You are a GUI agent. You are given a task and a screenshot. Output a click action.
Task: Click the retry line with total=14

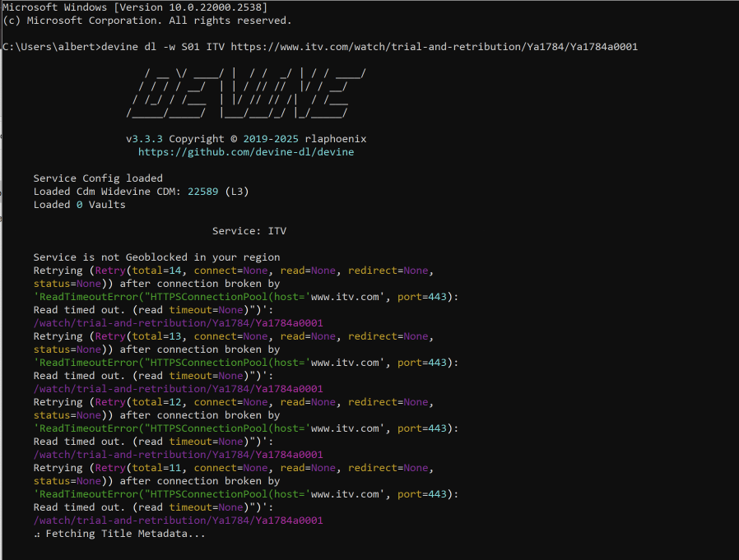(233, 271)
